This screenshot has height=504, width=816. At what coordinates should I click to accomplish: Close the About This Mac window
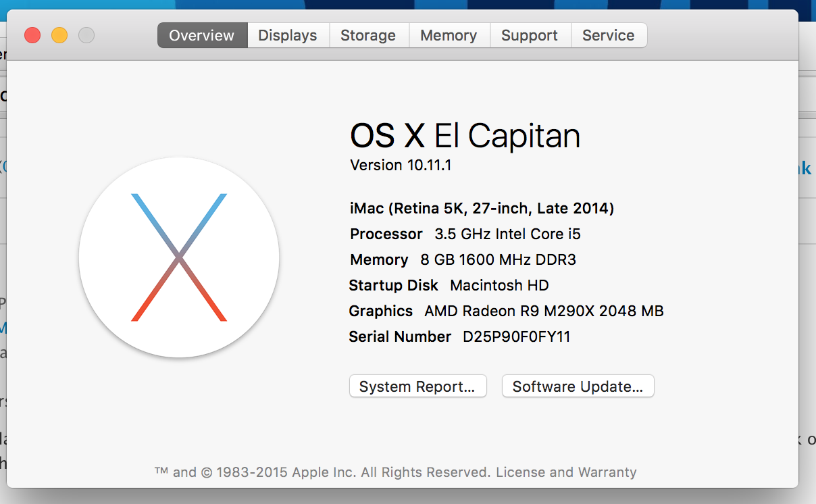click(32, 35)
